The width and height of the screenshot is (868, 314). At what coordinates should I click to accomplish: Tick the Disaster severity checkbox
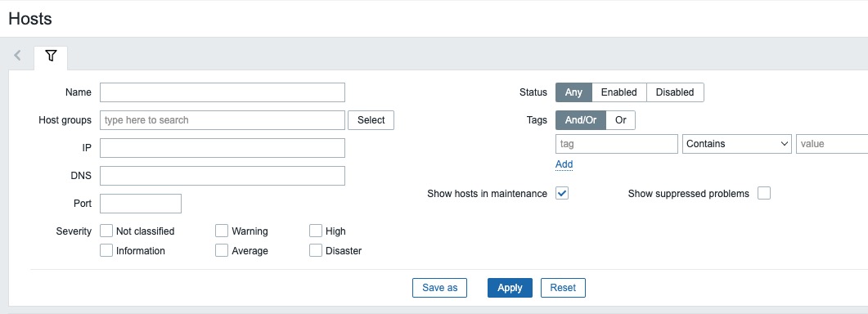316,250
